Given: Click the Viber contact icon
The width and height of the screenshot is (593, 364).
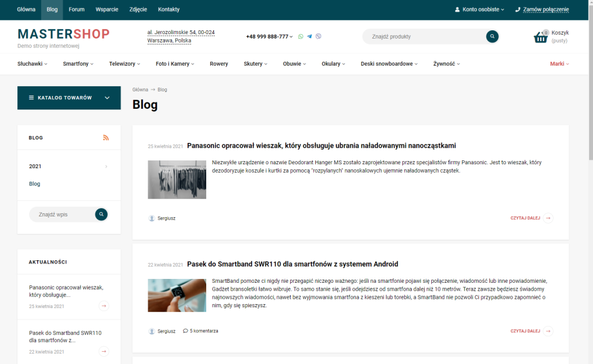Looking at the screenshot, I should [x=318, y=37].
